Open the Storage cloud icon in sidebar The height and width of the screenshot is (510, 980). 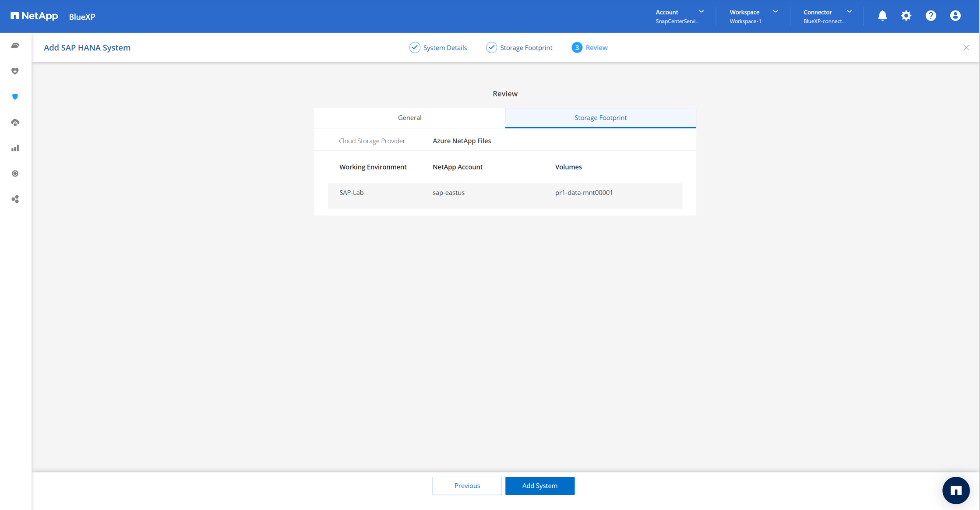coord(15,46)
